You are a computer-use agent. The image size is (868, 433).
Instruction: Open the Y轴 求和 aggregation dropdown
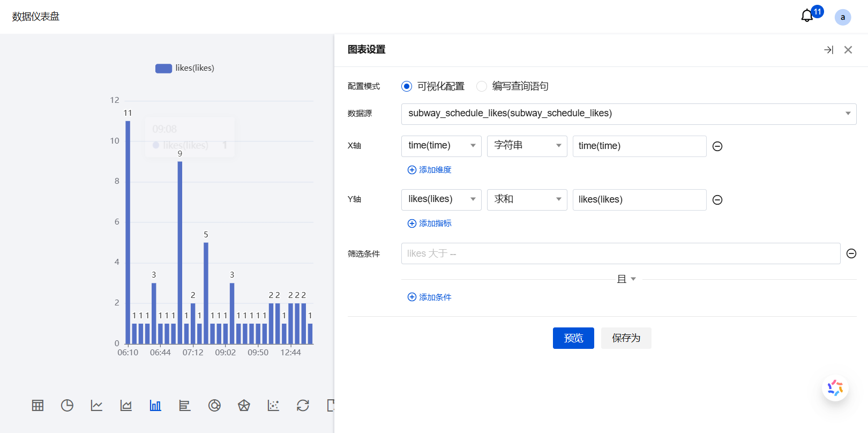coord(527,199)
